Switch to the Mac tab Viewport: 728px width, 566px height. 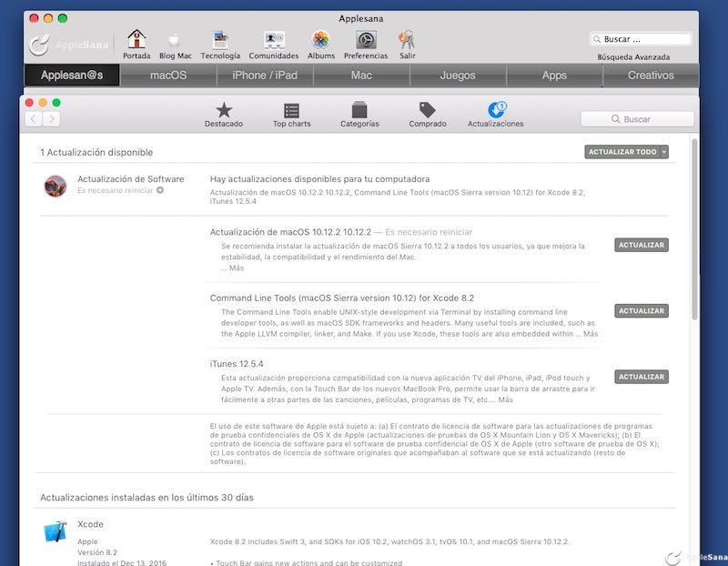pyautogui.click(x=361, y=76)
